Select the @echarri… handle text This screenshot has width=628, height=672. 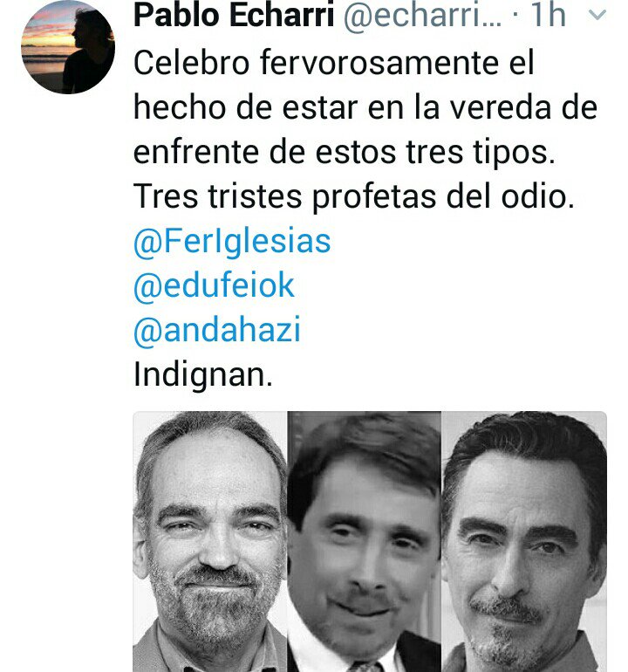coord(423,17)
